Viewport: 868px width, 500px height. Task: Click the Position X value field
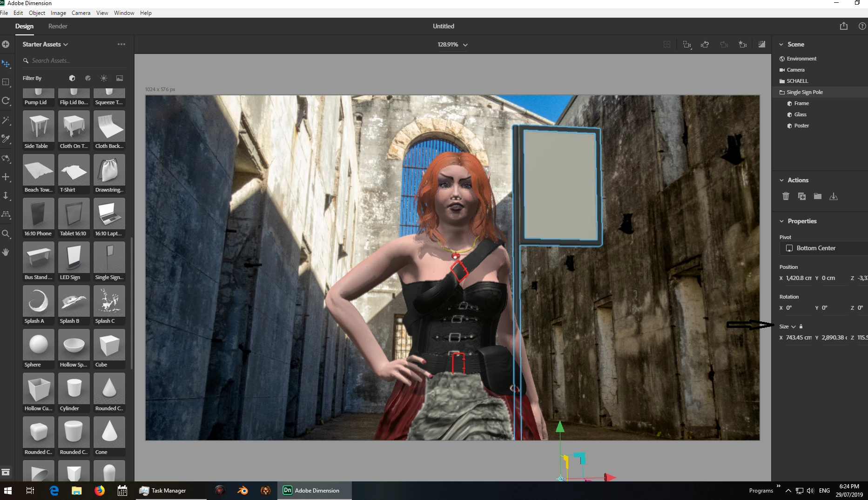pyautogui.click(x=799, y=278)
